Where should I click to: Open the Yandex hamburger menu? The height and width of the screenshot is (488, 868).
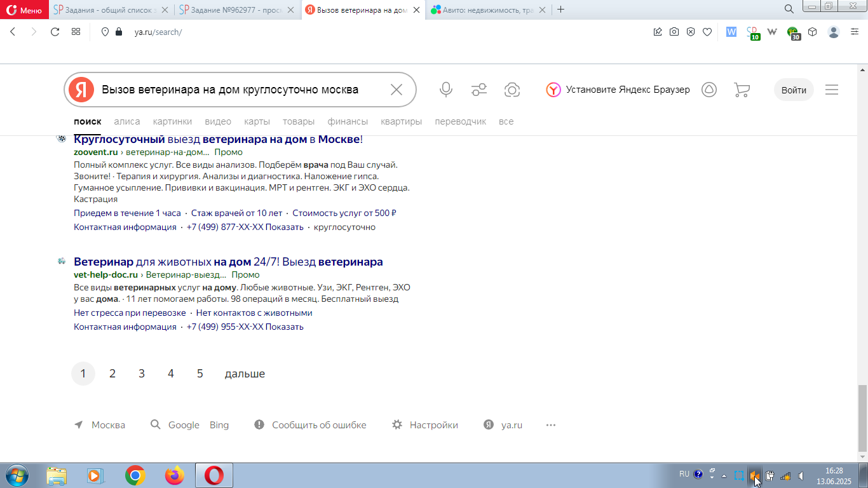point(832,90)
